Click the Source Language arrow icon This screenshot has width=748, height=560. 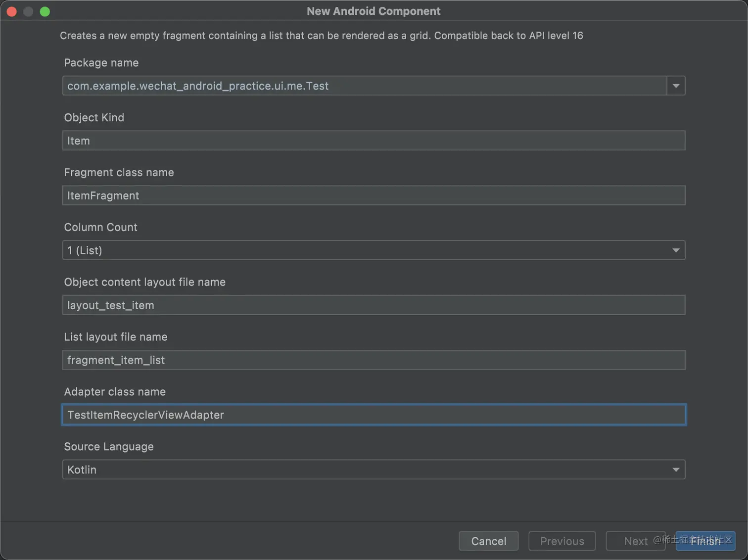click(x=676, y=469)
